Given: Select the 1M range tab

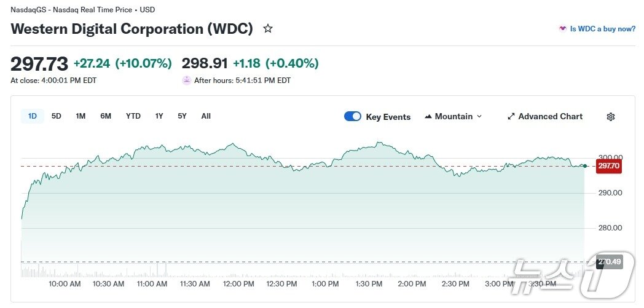Looking at the screenshot, I should click(80, 116).
